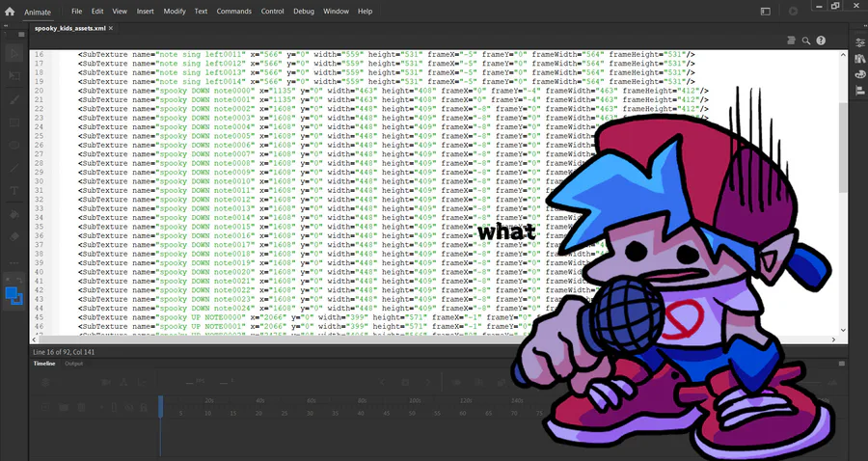
Task: Click the horizontal scroll left arrow
Action: point(35,339)
